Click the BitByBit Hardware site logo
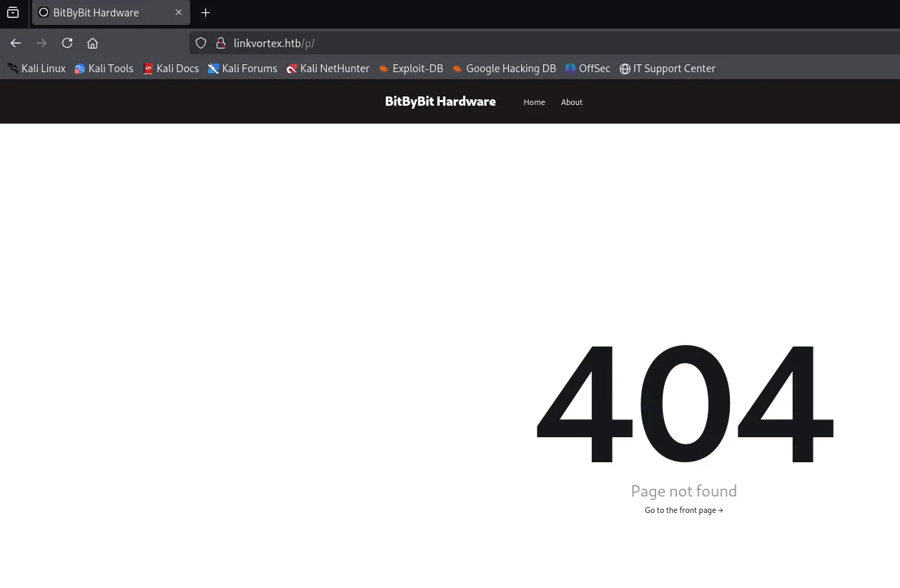The width and height of the screenshot is (900, 588). click(x=440, y=101)
